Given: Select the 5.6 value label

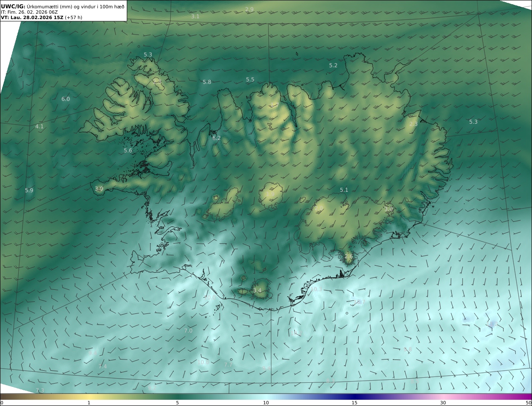Looking at the screenshot, I should pyautogui.click(x=128, y=151).
